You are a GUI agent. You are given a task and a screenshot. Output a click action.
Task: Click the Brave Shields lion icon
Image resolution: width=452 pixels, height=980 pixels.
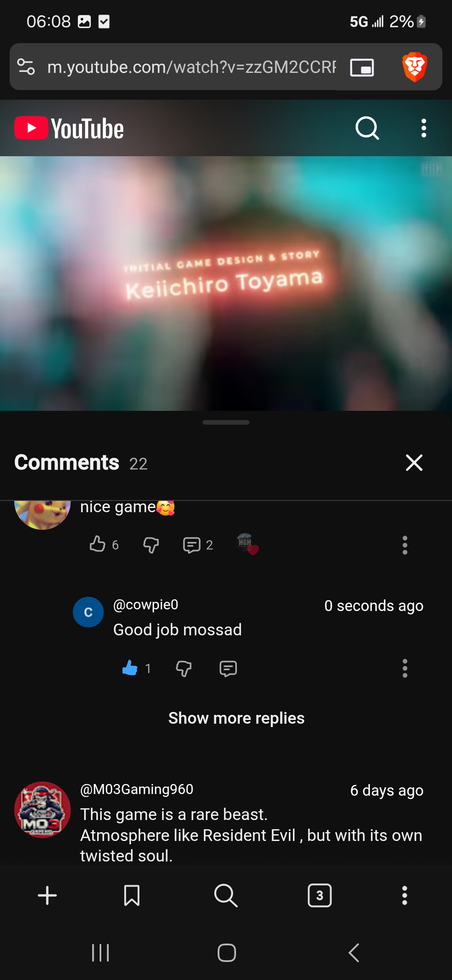414,67
